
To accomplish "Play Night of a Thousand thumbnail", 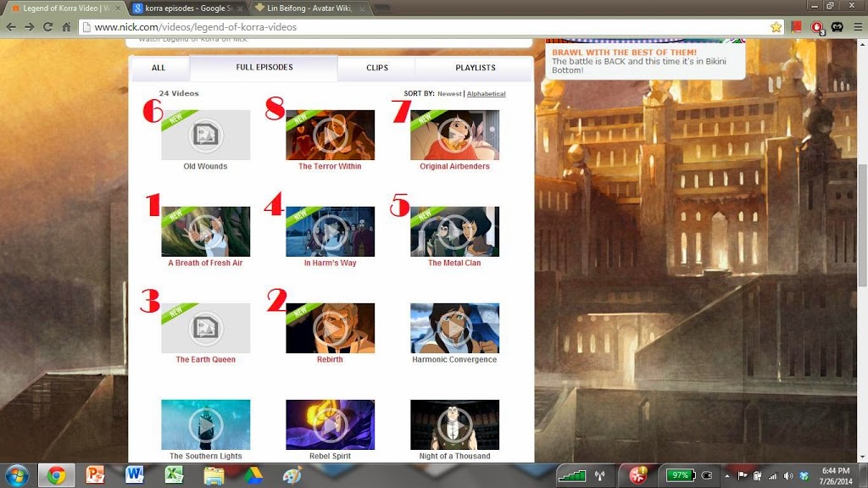I will point(454,425).
